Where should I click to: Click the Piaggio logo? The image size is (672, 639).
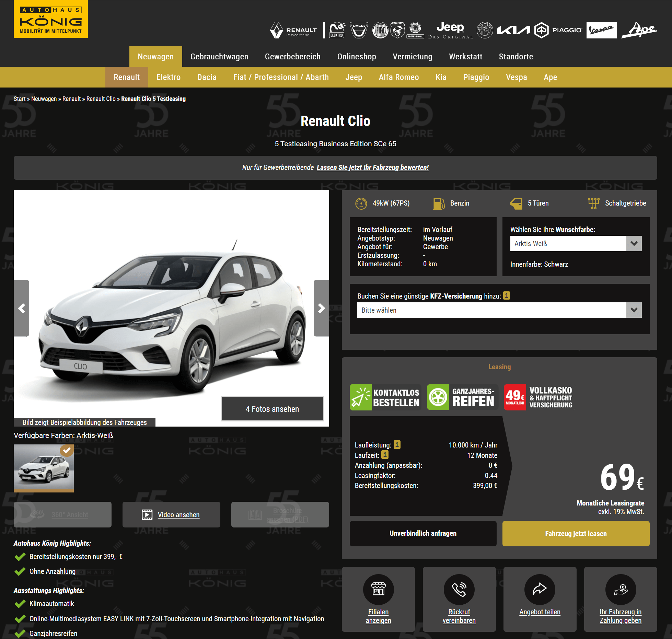pos(558,30)
